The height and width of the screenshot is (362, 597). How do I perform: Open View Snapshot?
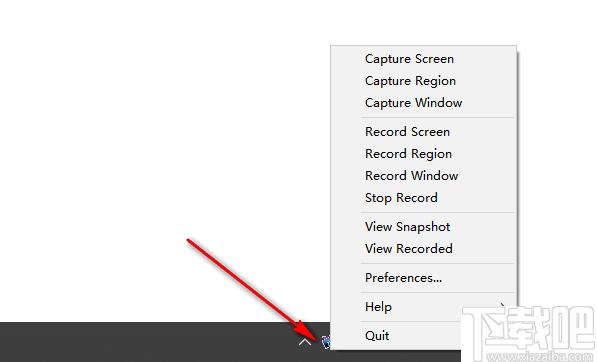click(423, 227)
